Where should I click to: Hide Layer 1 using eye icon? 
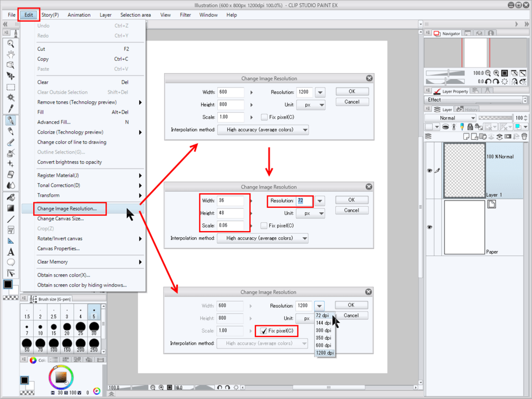(429, 171)
